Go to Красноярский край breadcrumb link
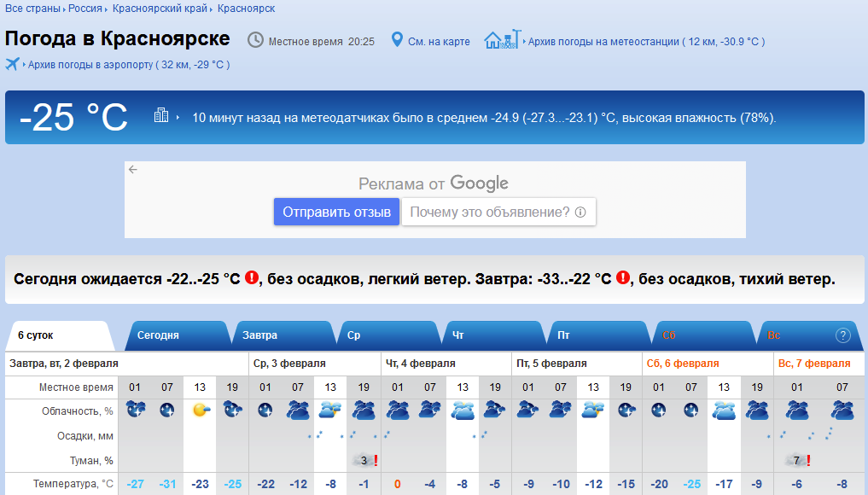 coord(161,8)
